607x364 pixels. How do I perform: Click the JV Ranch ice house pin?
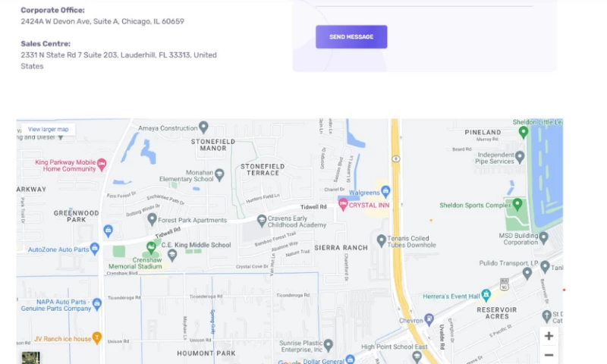point(97,337)
